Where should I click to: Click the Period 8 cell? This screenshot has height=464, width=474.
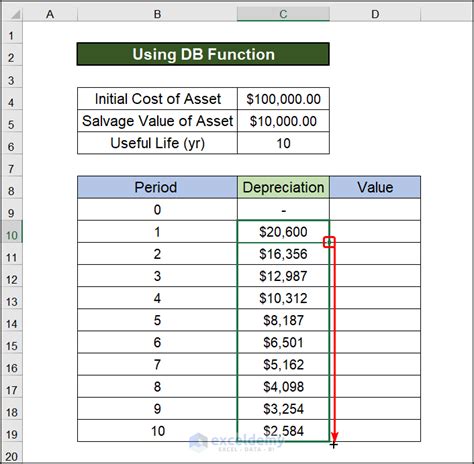(x=157, y=386)
